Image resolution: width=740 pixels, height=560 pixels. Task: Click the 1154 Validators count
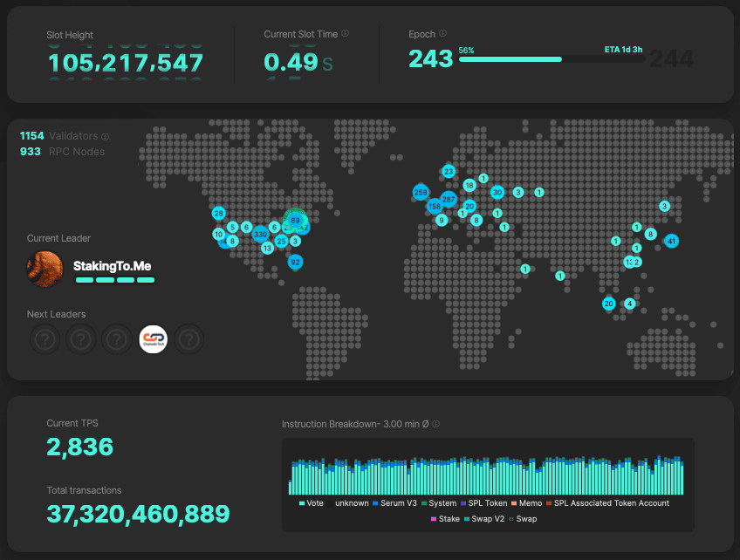click(x=32, y=136)
